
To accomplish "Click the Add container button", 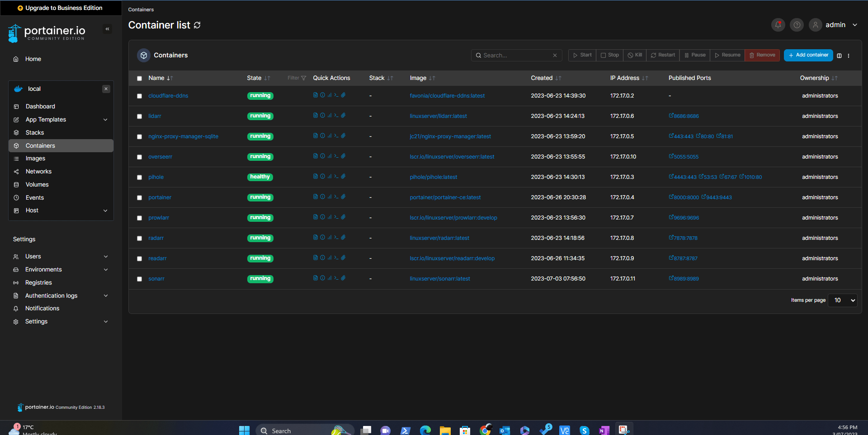I will click(808, 55).
